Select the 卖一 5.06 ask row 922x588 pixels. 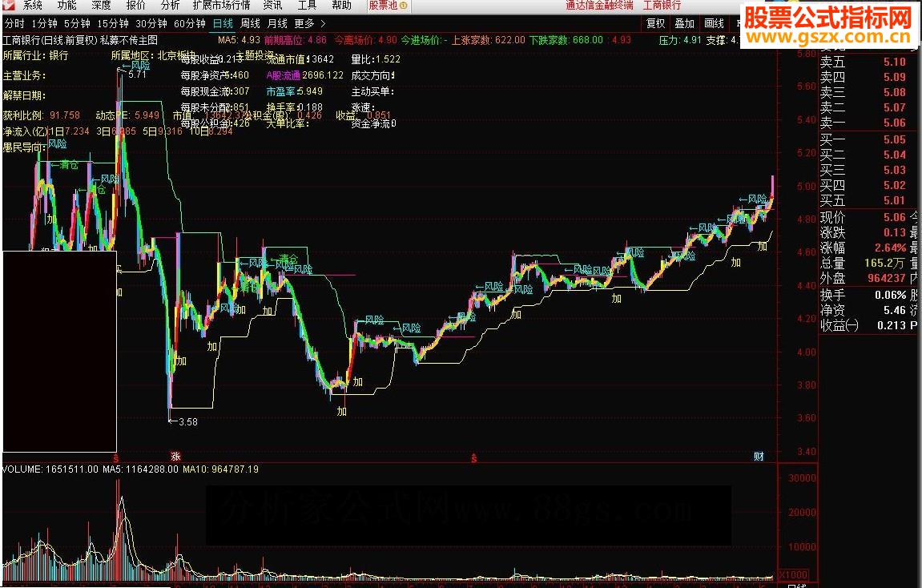point(864,123)
